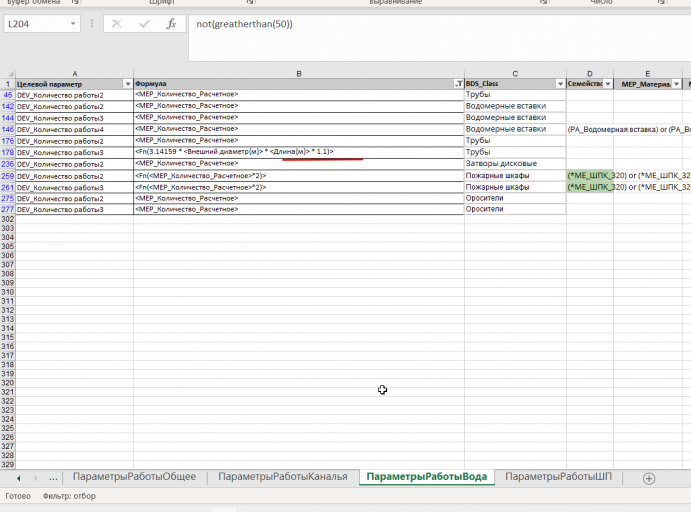
Task: Open filter dropdown for Целевой параметр
Action: tap(128, 84)
